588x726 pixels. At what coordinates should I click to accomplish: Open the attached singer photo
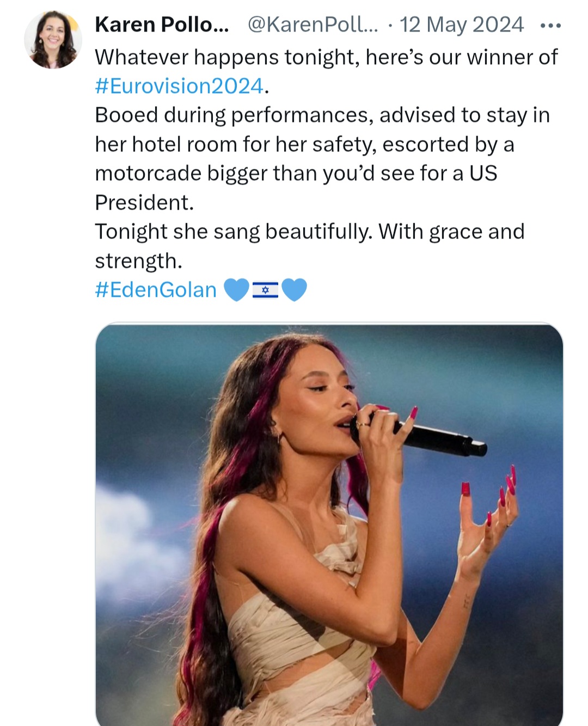(329, 524)
